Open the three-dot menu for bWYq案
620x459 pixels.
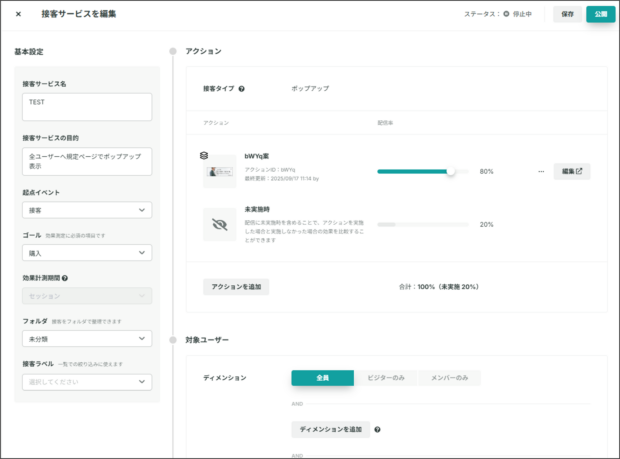pyautogui.click(x=540, y=172)
